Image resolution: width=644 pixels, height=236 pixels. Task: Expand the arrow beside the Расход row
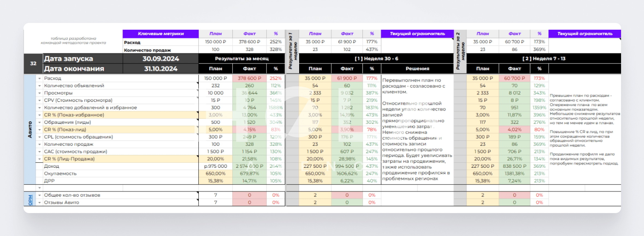click(x=40, y=78)
